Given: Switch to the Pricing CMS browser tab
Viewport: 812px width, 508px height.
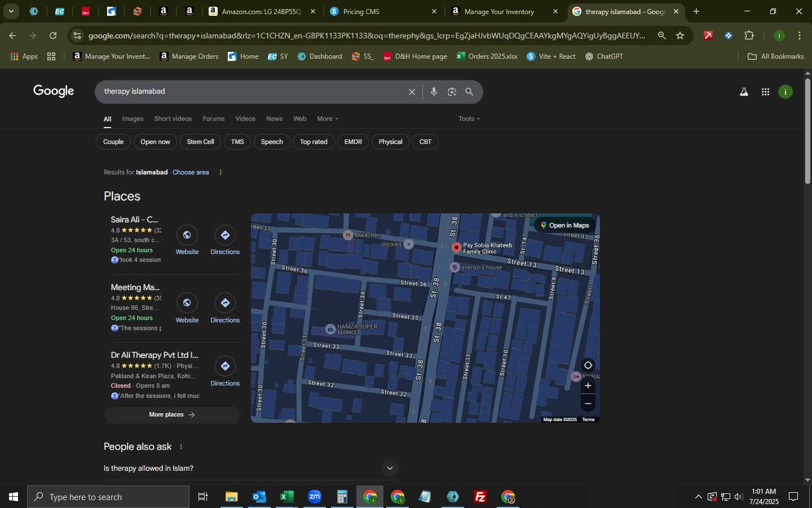Looking at the screenshot, I should (x=383, y=11).
